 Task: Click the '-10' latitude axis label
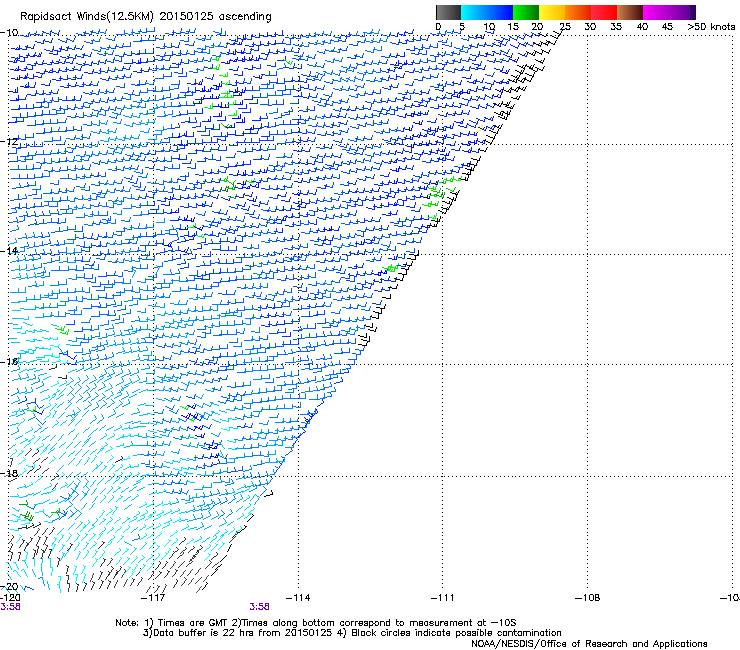9,33
